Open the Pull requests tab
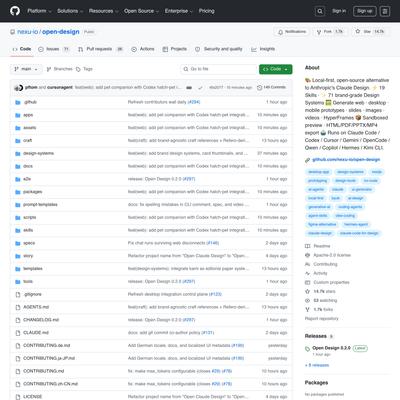Viewport: 400px width, 400px height. click(100, 49)
